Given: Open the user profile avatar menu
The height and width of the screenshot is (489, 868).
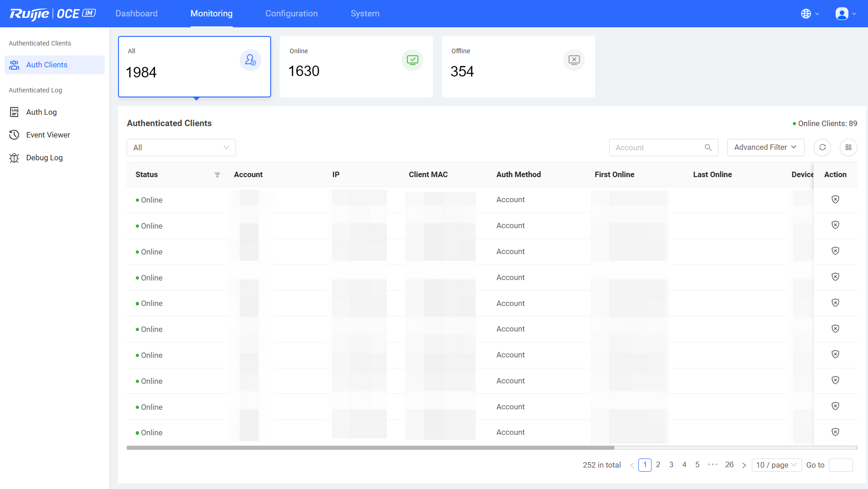Looking at the screenshot, I should click(846, 14).
